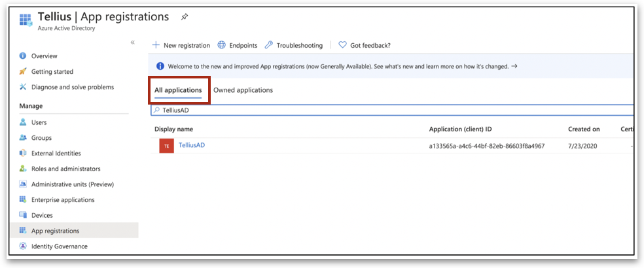
Task: Pin the App registrations page
Action: click(x=185, y=17)
